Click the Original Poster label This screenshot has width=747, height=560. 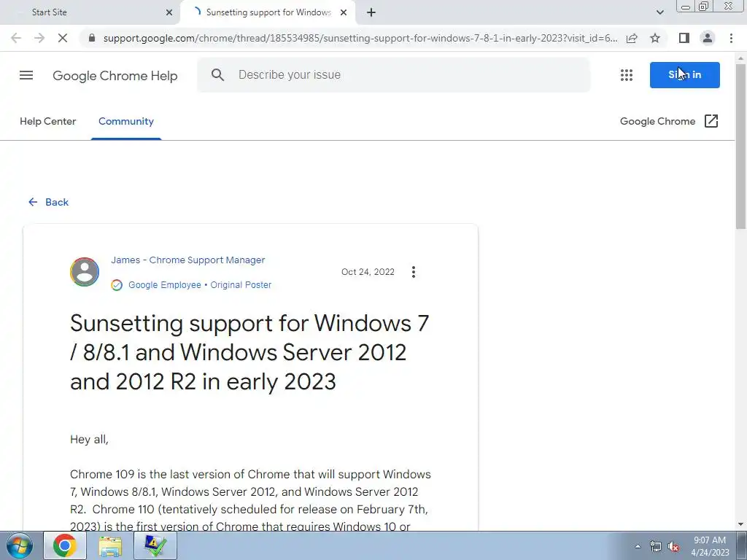click(x=241, y=285)
